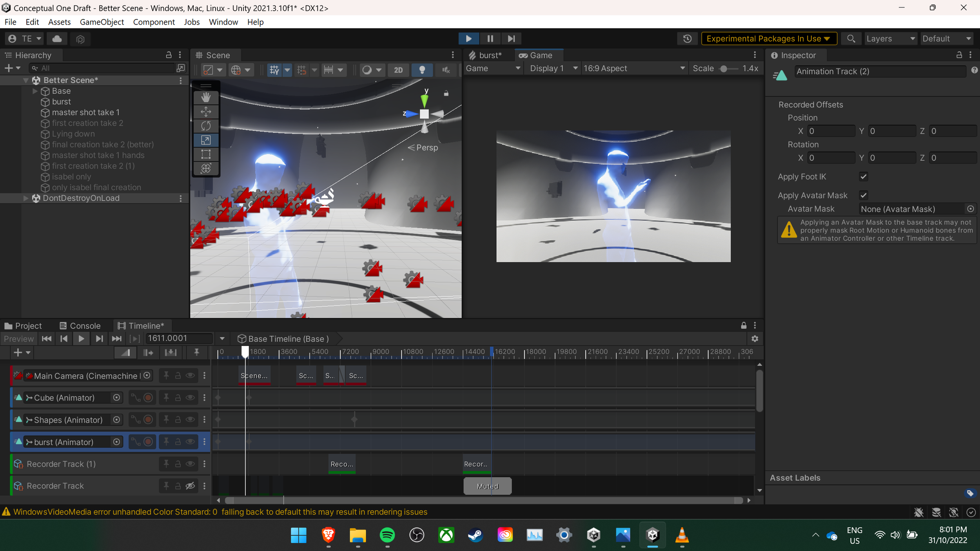The image size is (980, 551).
Task: Toggle Scene lighting bulb icon
Action: tap(422, 70)
